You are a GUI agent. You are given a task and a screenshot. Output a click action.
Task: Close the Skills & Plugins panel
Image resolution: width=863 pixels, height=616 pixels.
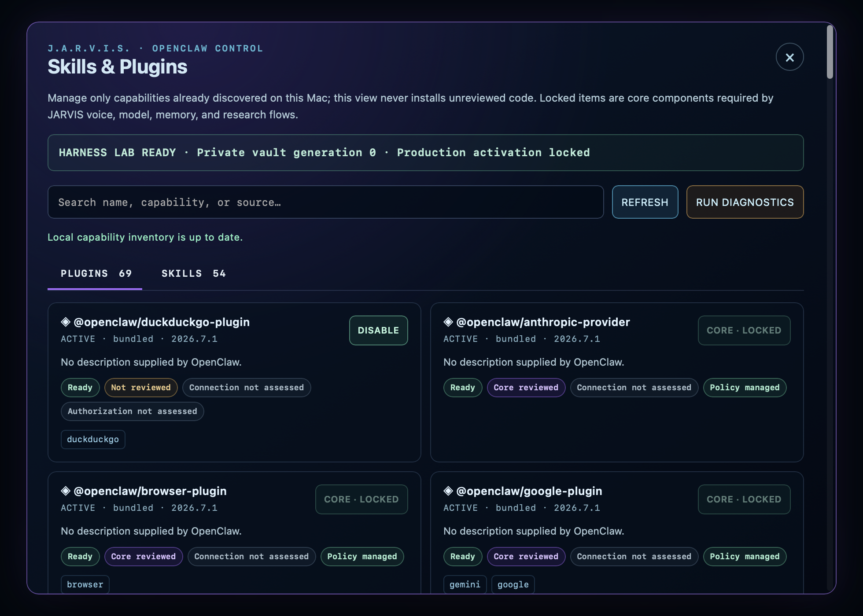(789, 57)
